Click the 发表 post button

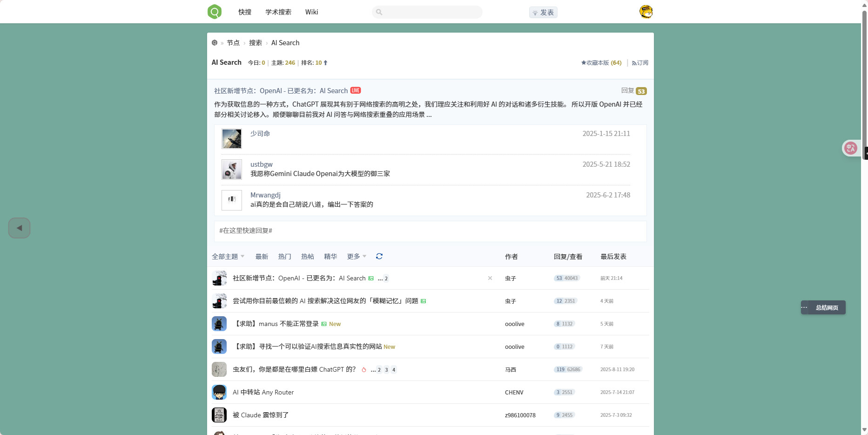pyautogui.click(x=543, y=13)
